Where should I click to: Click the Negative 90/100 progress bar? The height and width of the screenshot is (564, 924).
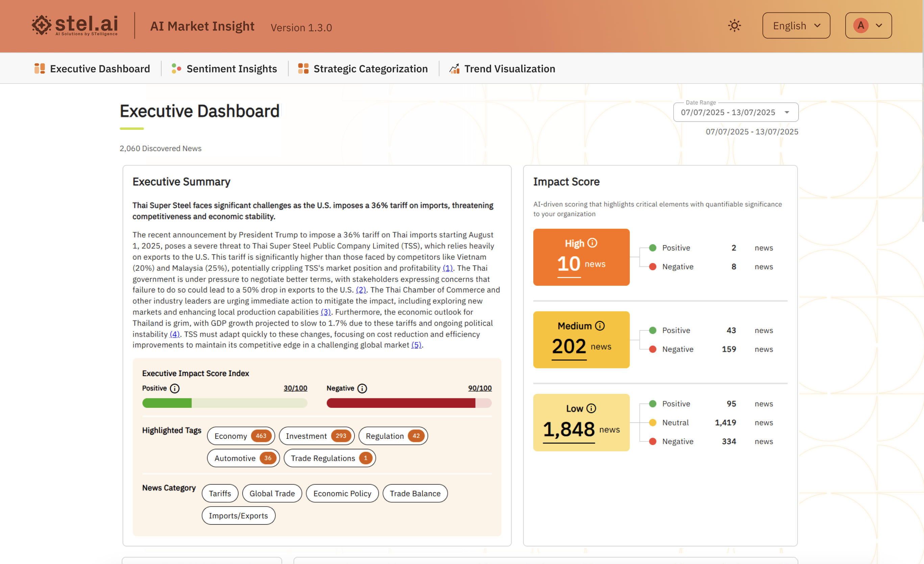(409, 403)
